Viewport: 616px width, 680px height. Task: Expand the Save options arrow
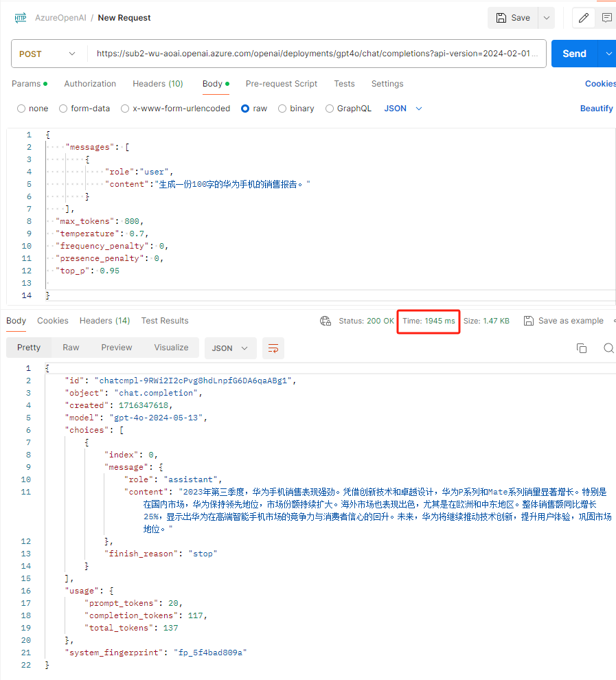[546, 18]
